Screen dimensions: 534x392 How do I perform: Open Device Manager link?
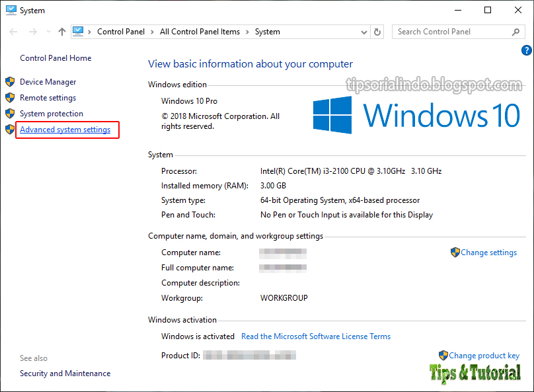click(x=48, y=82)
